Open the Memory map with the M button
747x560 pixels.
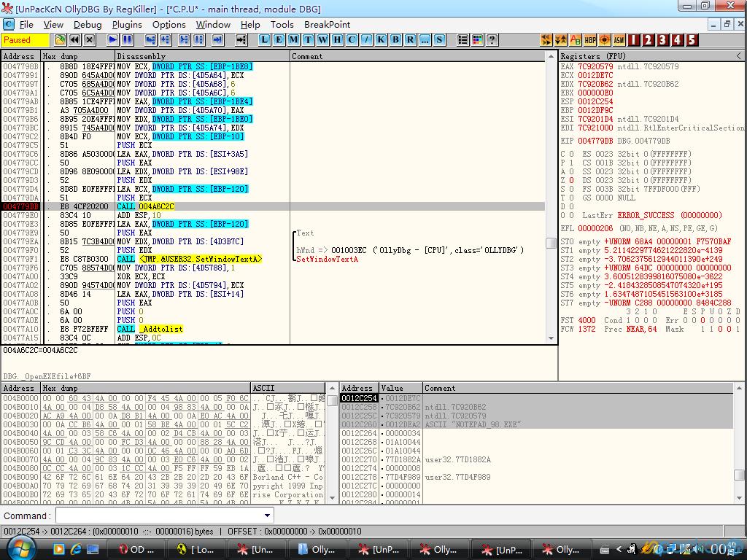[293, 39]
